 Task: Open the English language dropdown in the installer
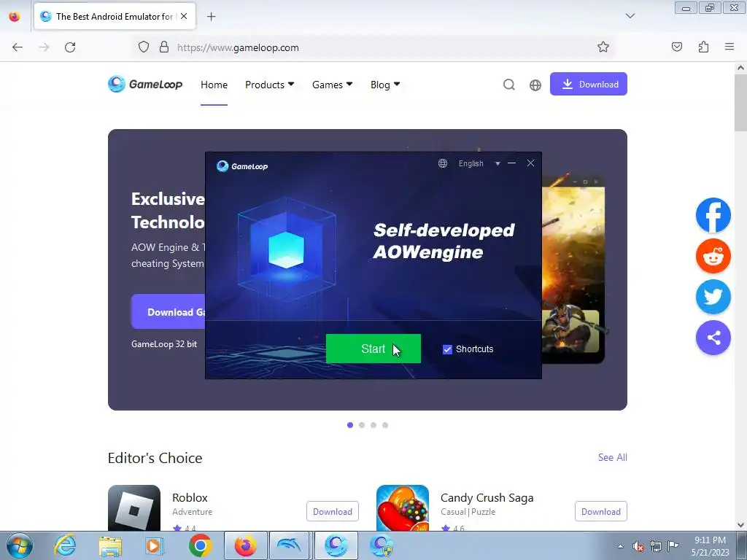479,163
